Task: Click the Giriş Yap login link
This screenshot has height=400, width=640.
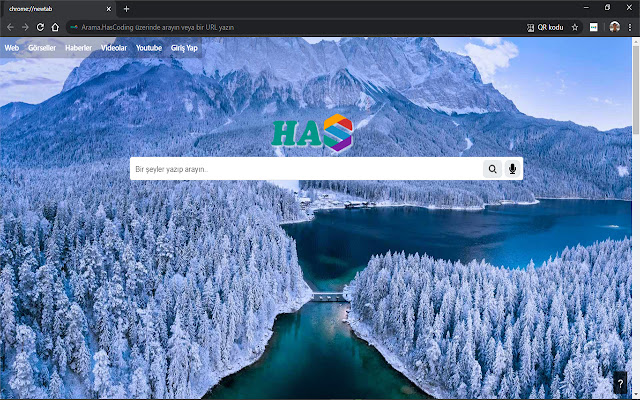Action: tap(184, 48)
